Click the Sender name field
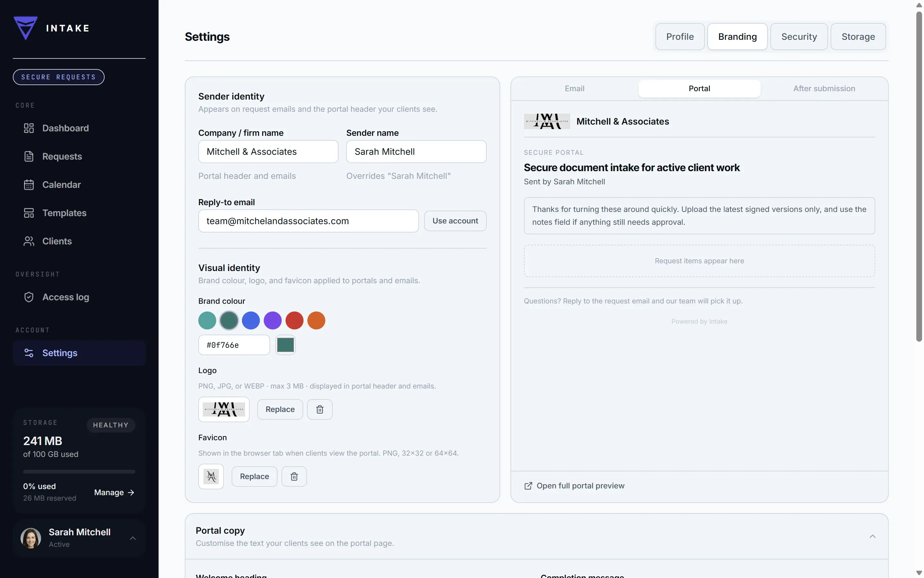The height and width of the screenshot is (578, 924). (x=416, y=152)
